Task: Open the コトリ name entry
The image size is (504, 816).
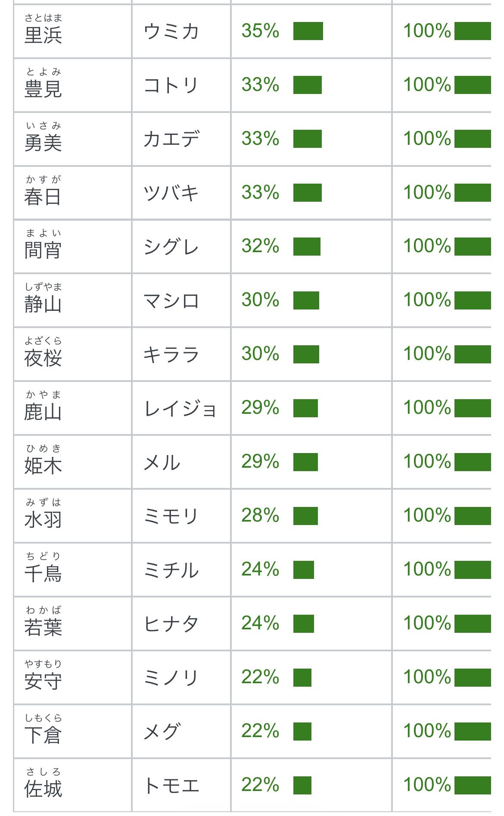Action: coord(171,85)
